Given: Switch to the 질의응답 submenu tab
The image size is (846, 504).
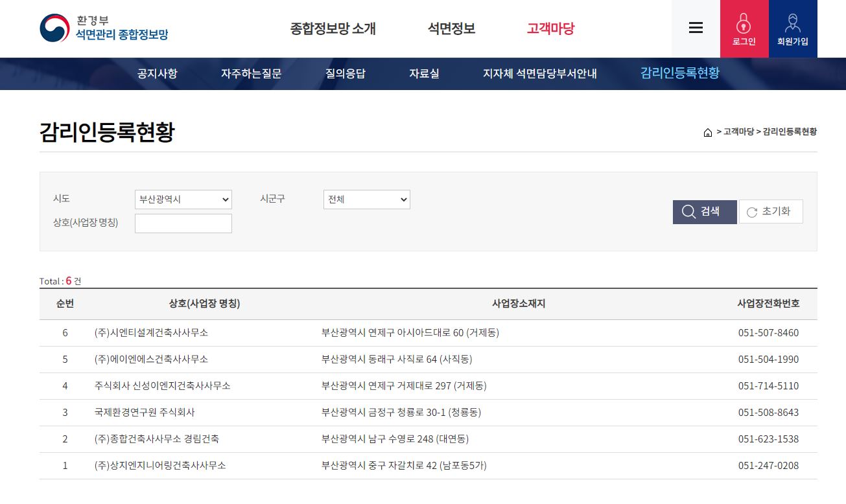Looking at the screenshot, I should (x=345, y=74).
